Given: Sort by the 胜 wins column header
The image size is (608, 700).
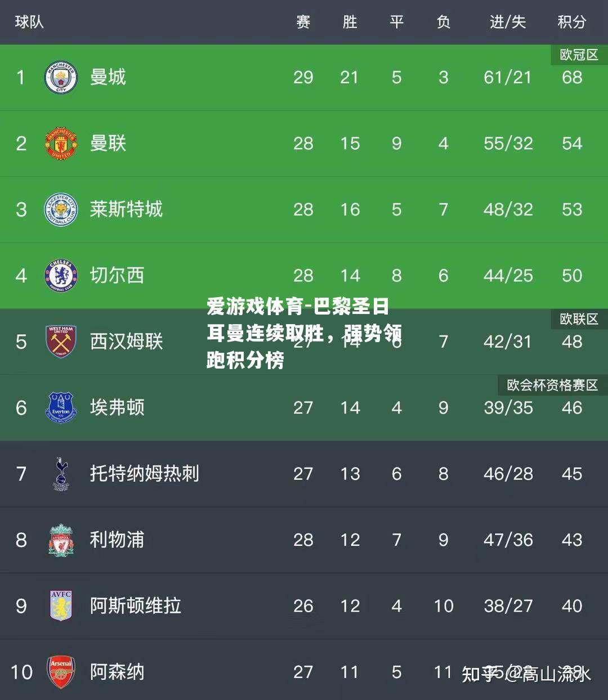Looking at the screenshot, I should (x=350, y=22).
